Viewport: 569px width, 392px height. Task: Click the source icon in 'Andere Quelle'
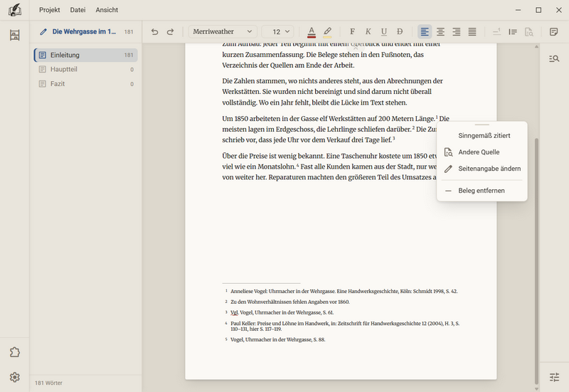coord(449,152)
